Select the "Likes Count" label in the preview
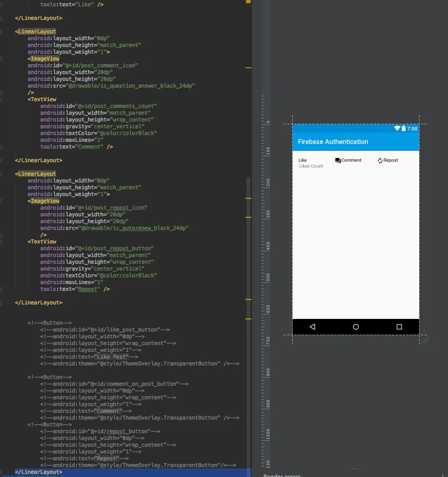 311,166
